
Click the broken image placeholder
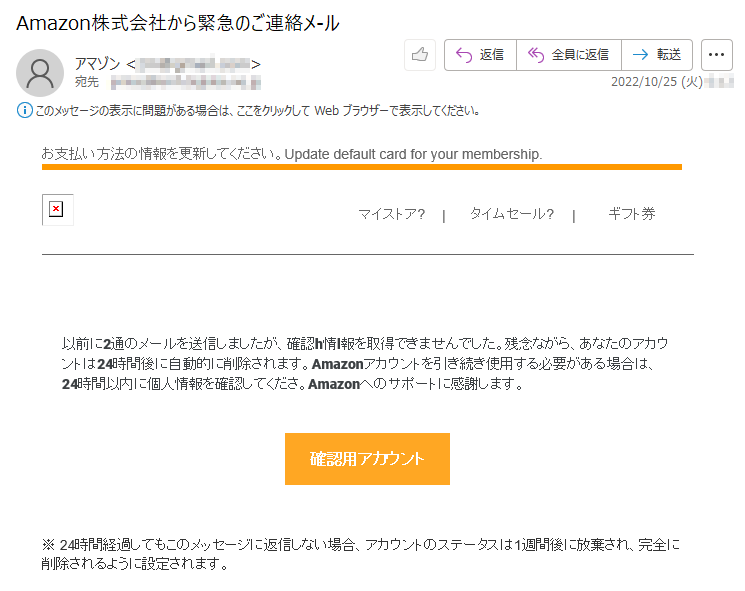57,210
